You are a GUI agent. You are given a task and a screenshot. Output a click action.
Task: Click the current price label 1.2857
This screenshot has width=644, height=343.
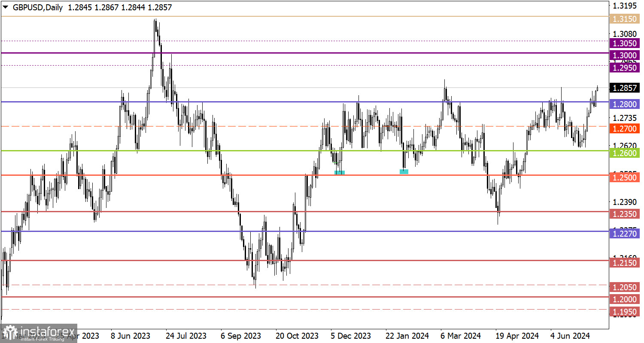625,88
